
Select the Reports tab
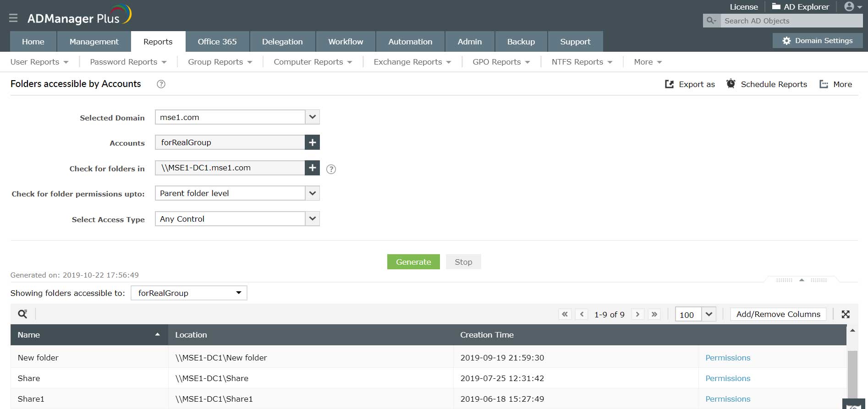tap(158, 42)
